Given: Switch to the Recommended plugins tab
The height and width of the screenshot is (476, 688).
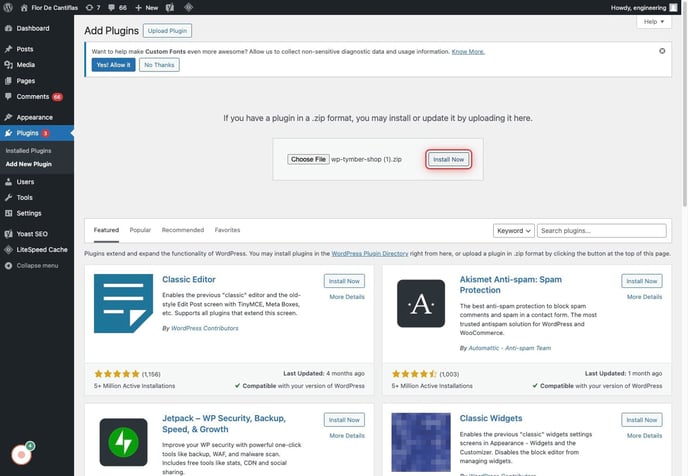Looking at the screenshot, I should 183,230.
